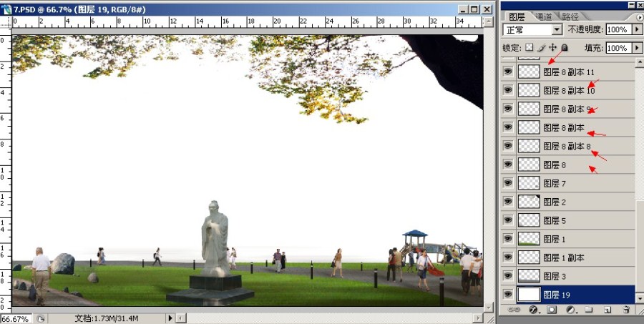The width and height of the screenshot is (644, 324).
Task: Create a new layer
Action: (608, 310)
